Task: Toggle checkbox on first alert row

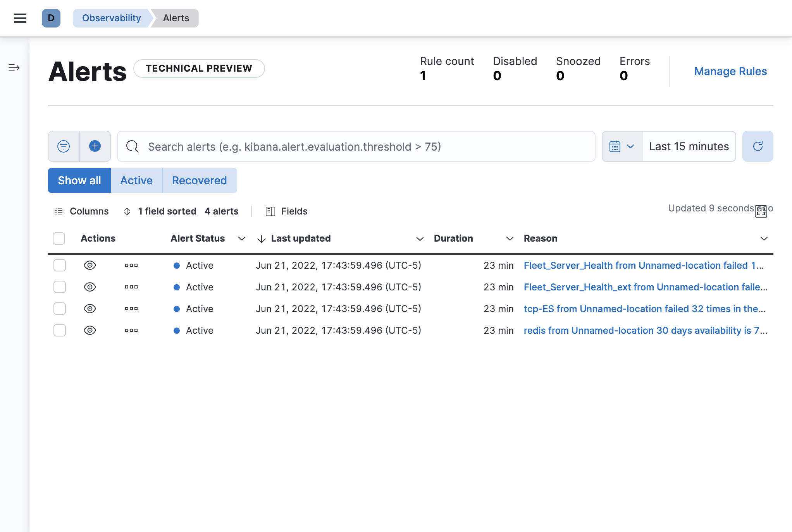Action: 59,265
